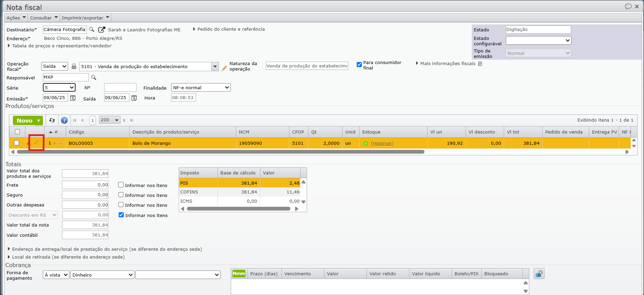Check Informar nos itens for Frete
The width and height of the screenshot is (644, 295).
click(121, 185)
